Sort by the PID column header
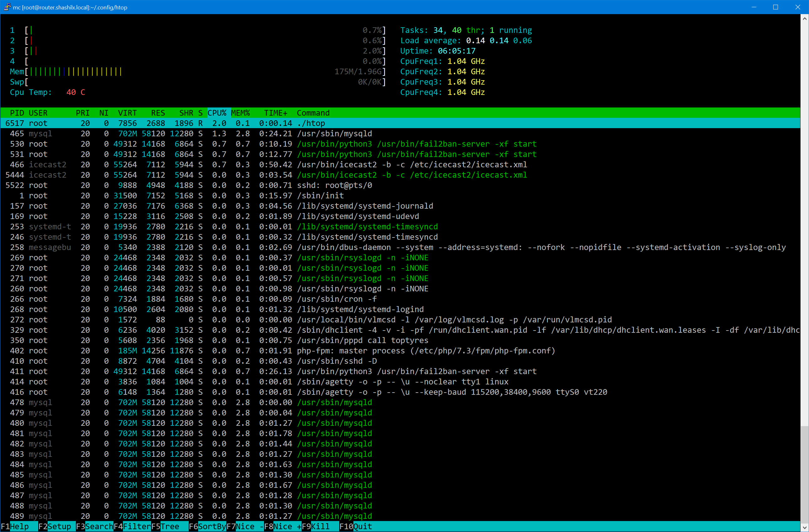 click(x=17, y=113)
